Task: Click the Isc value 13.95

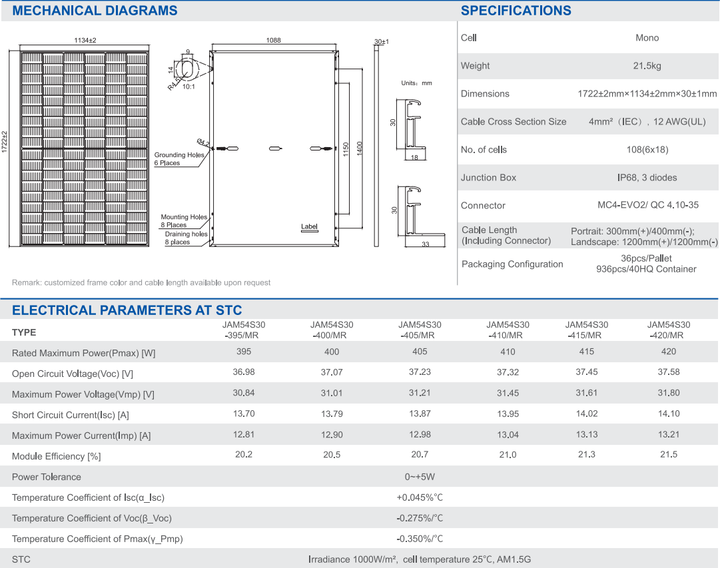Action: (x=507, y=414)
